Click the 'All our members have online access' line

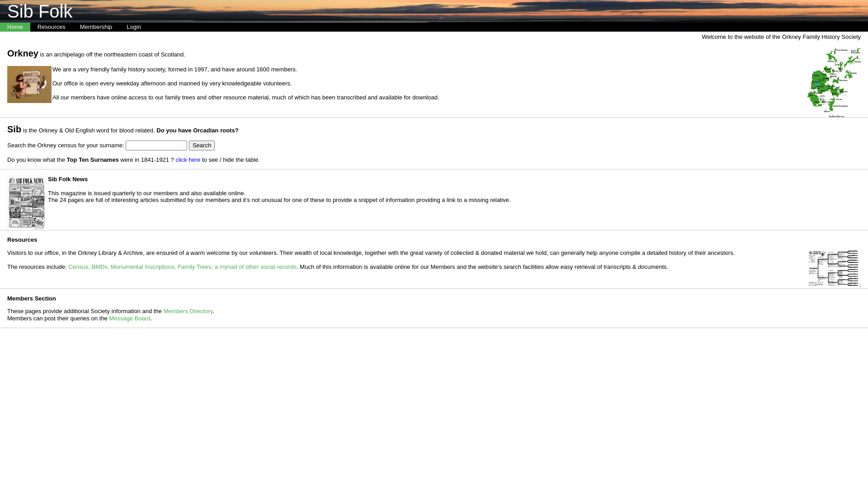pos(245,98)
